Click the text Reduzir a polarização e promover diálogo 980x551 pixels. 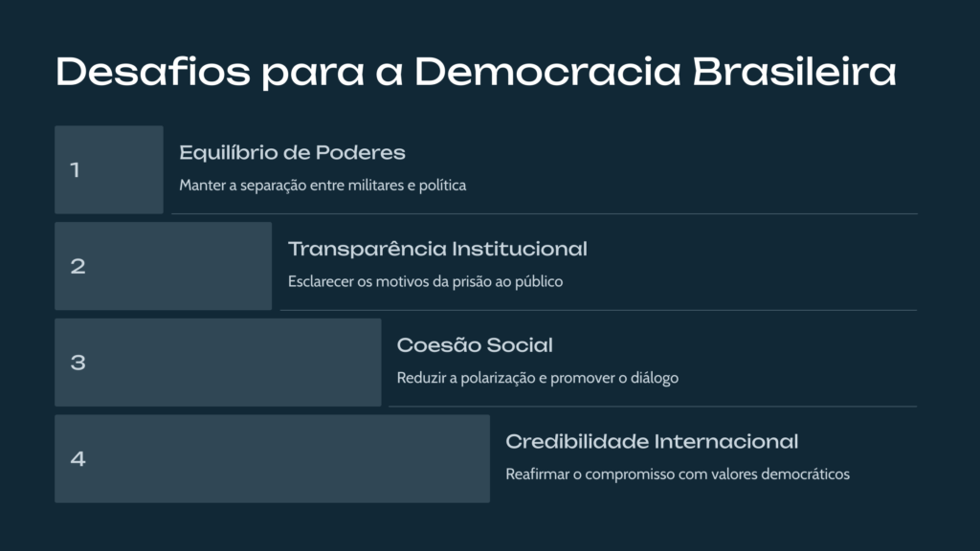pos(538,378)
